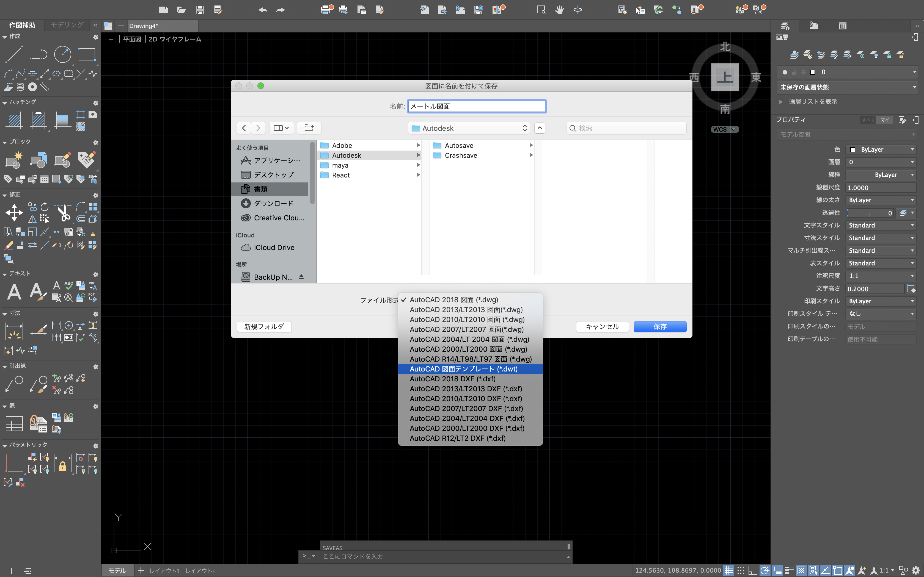The height and width of the screenshot is (577, 924).
Task: Click the 保存 button
Action: click(x=659, y=327)
